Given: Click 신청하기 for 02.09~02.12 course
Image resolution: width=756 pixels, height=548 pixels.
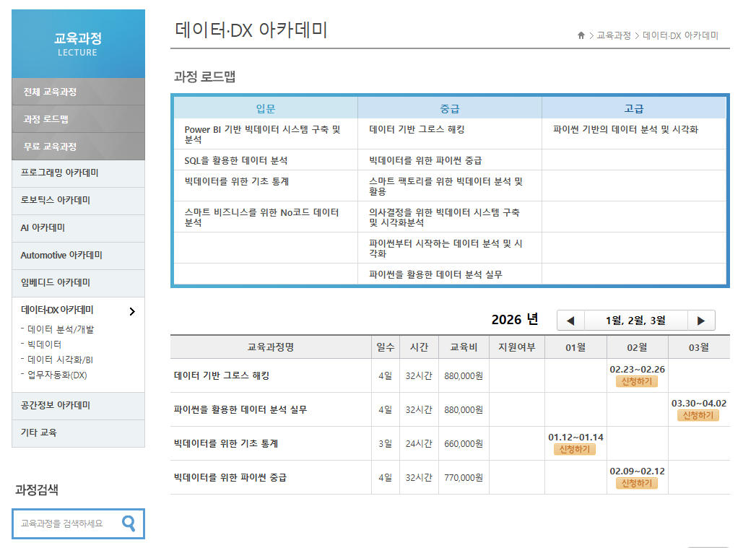Looking at the screenshot, I should tap(637, 483).
